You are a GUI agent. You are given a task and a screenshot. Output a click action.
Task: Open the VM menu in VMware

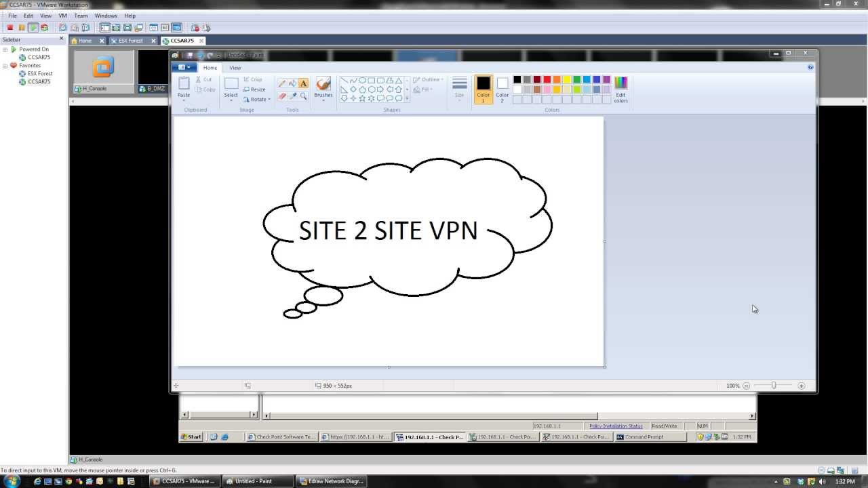click(x=62, y=16)
